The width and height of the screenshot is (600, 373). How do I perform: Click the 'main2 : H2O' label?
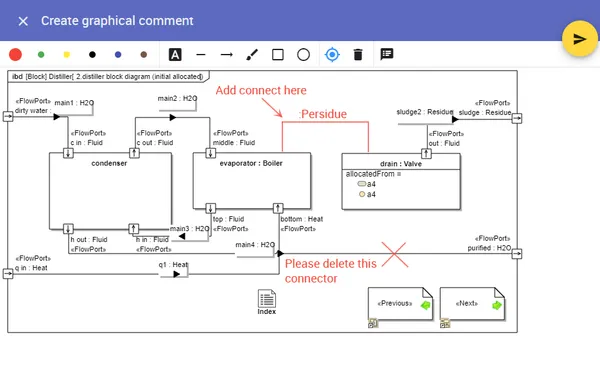[x=178, y=99]
